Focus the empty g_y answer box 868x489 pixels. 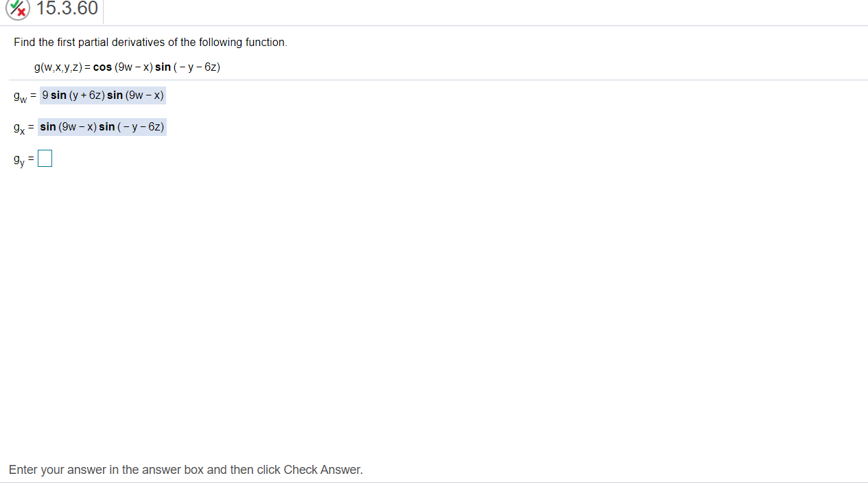click(45, 159)
